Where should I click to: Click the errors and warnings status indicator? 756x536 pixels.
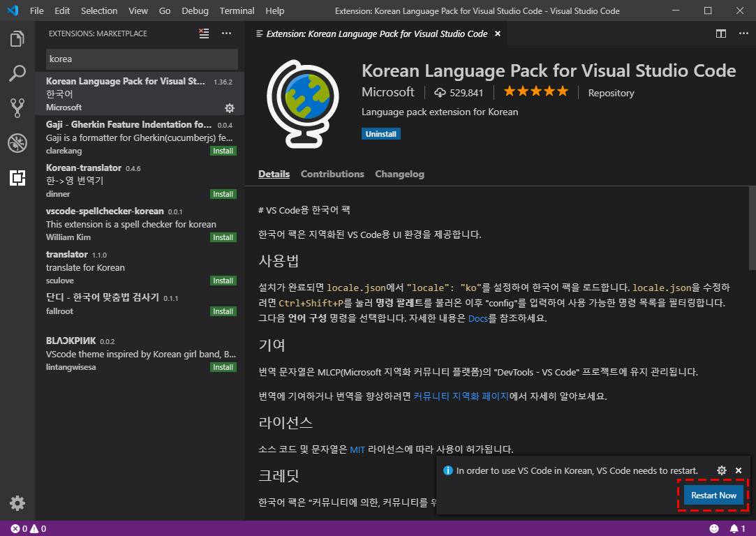[29, 529]
